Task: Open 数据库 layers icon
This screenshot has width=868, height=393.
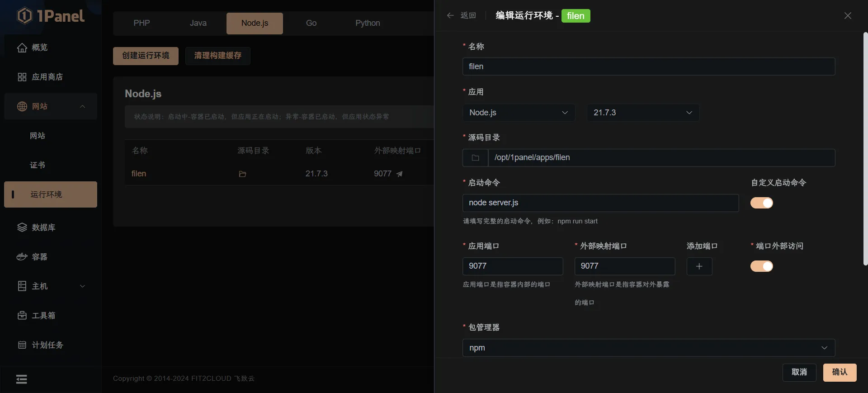Action: pos(22,227)
